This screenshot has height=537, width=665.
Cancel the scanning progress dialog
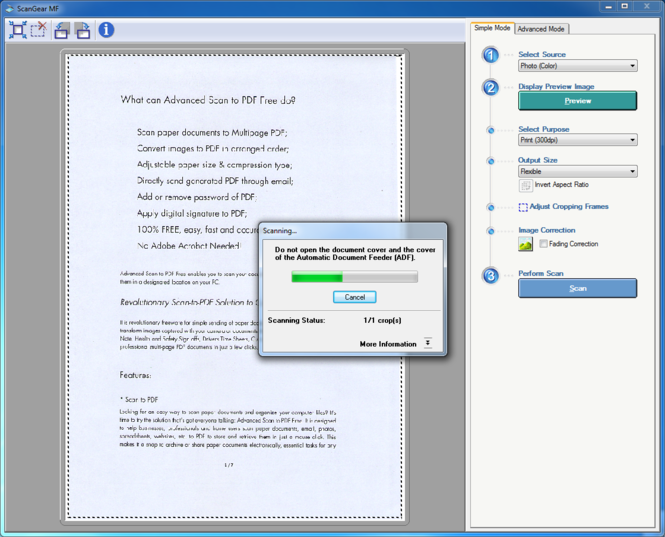(355, 297)
